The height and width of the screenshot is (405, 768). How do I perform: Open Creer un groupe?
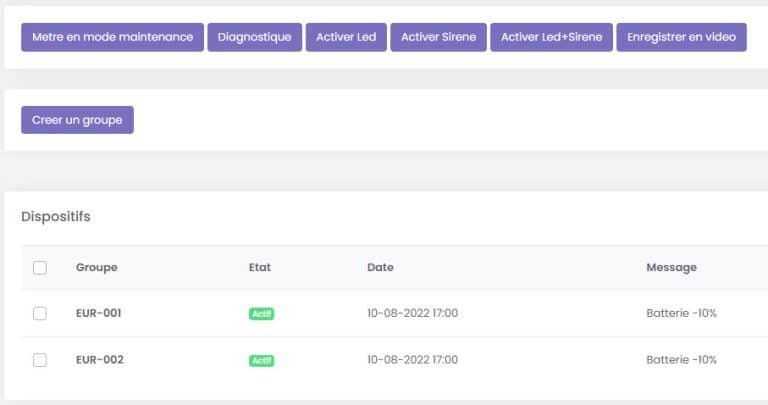point(77,120)
